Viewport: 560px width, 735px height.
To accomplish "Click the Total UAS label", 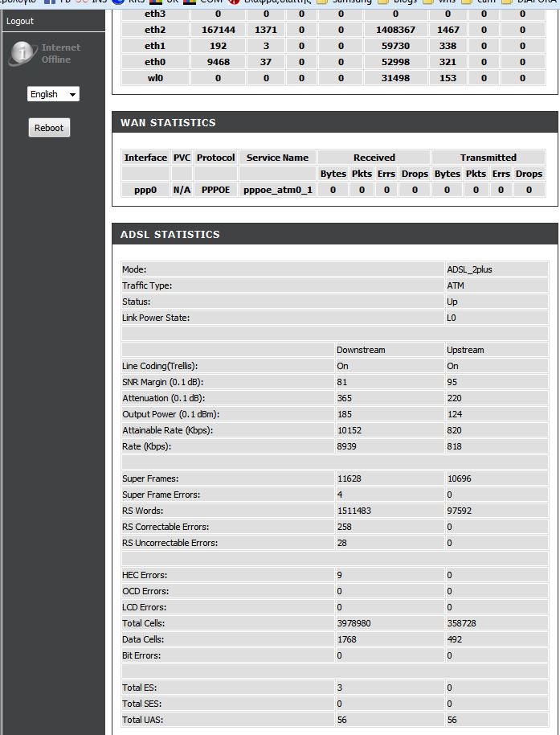I will pos(143,720).
